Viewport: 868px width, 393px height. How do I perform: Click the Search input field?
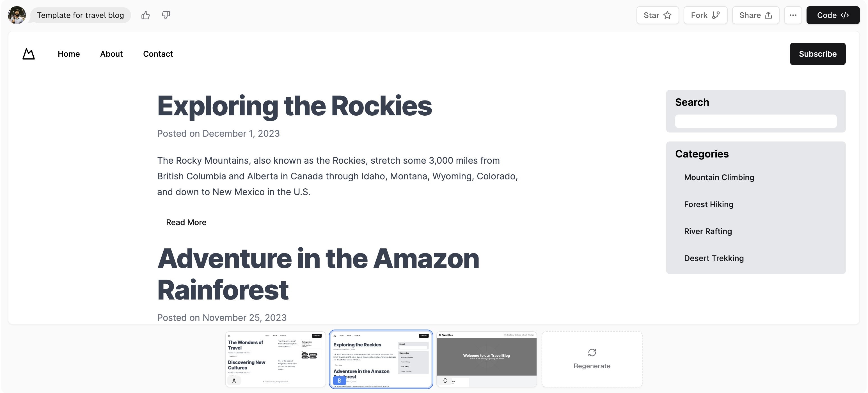(x=755, y=121)
